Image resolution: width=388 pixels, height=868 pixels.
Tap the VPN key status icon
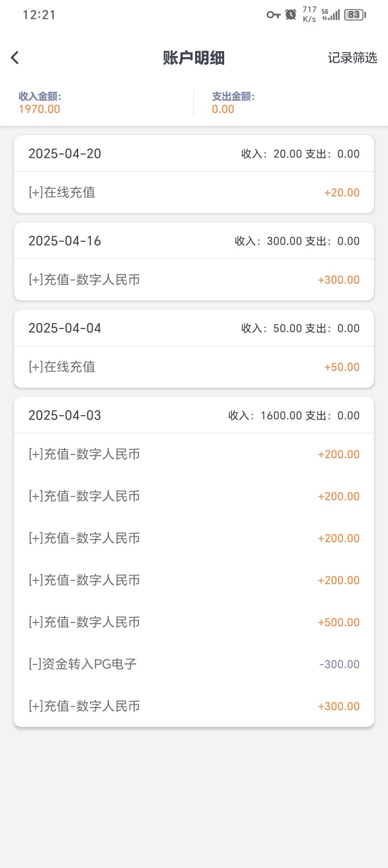coord(273,15)
